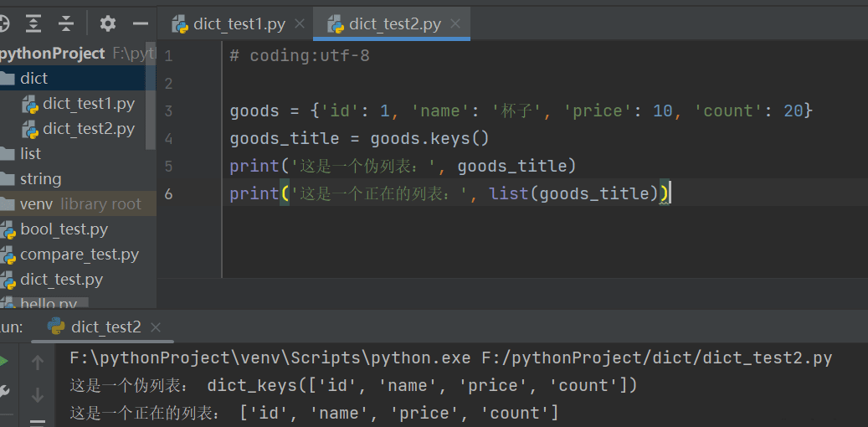Select opened file locator target icon
The image size is (868, 427).
click(3, 23)
